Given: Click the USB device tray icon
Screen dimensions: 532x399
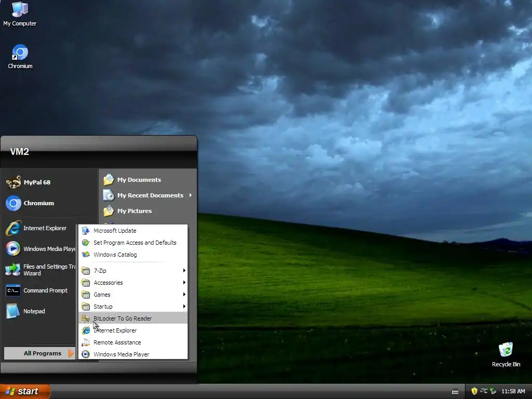Looking at the screenshot, I should coord(484,391).
